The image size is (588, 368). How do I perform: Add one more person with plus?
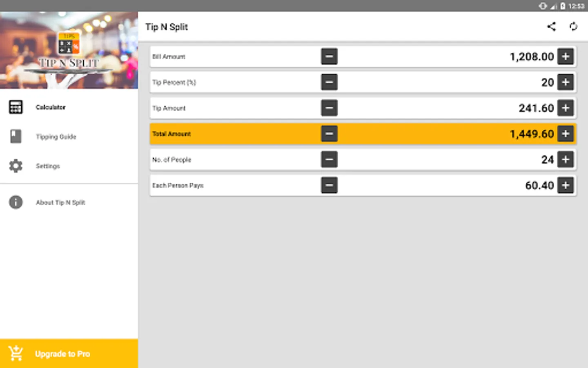click(x=566, y=159)
